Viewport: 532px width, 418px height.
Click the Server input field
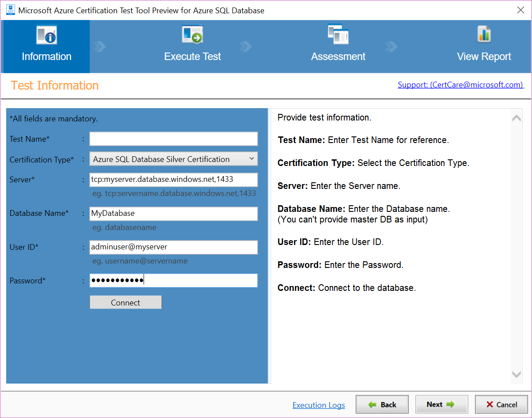[174, 180]
